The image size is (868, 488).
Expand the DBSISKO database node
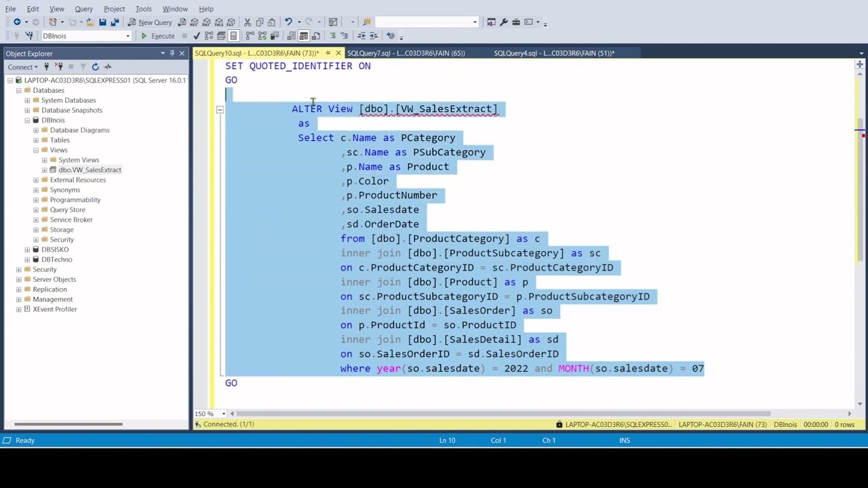[27, 249]
